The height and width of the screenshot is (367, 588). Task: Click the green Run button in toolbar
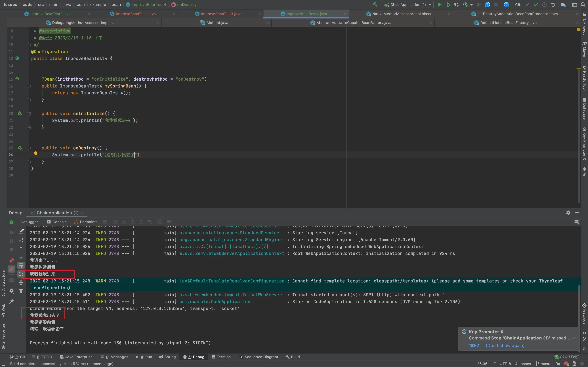pos(440,5)
